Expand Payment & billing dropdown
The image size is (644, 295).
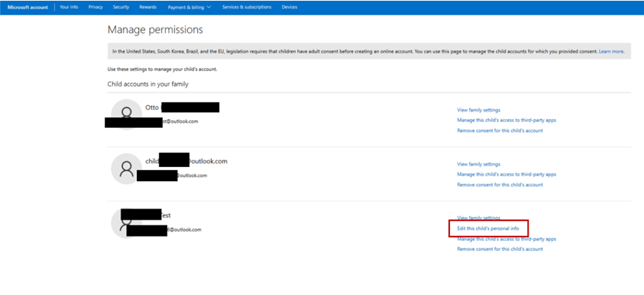[189, 7]
